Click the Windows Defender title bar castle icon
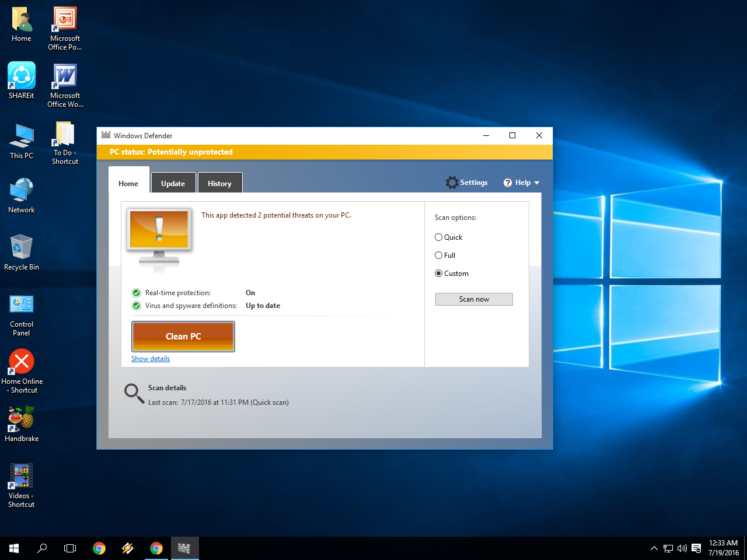The image size is (747, 560). click(106, 135)
